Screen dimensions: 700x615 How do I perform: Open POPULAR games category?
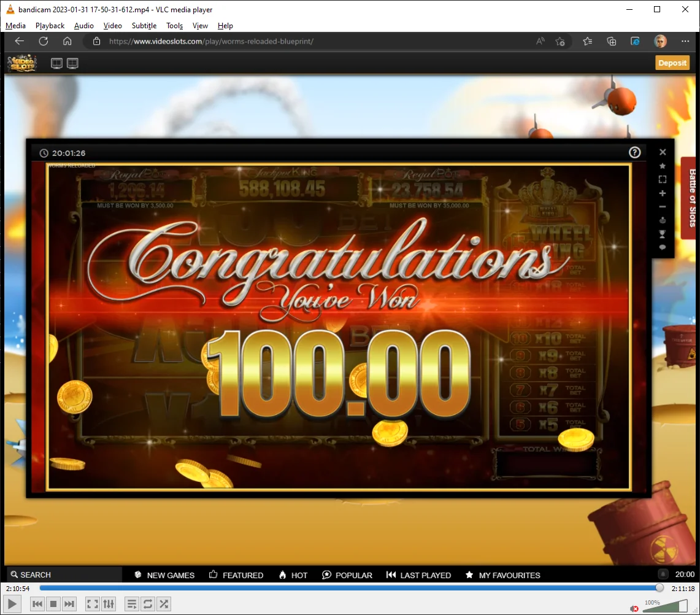(x=347, y=575)
